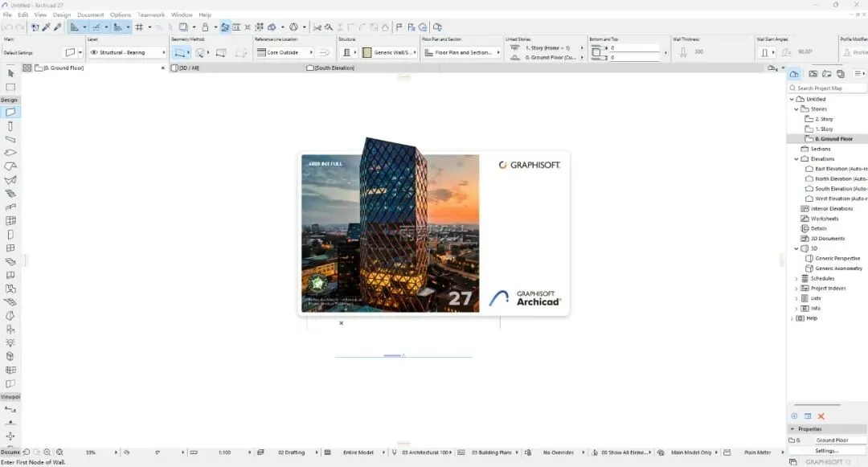Select the Beam tool
Screen dimensions: 868x467
pos(10,139)
